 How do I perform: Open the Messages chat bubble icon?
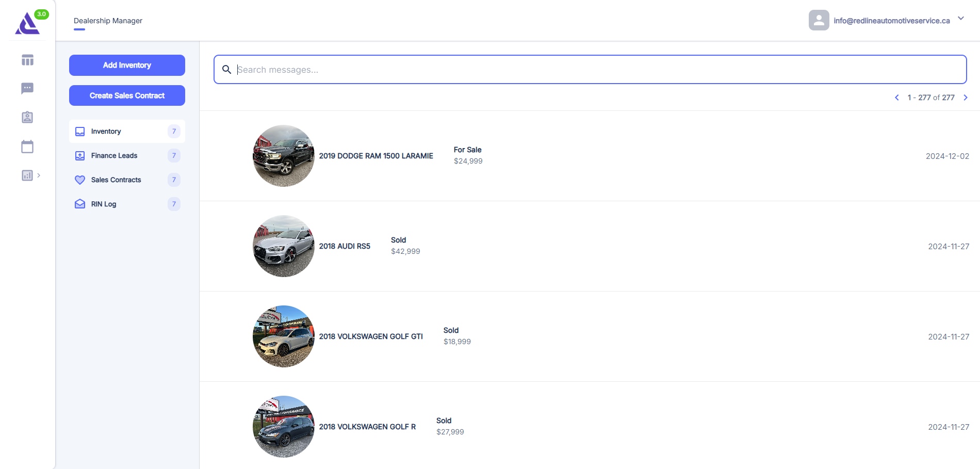click(27, 88)
